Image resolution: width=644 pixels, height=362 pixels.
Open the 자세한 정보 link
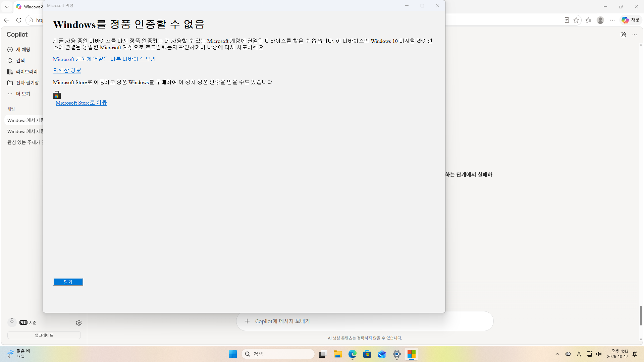(x=67, y=70)
